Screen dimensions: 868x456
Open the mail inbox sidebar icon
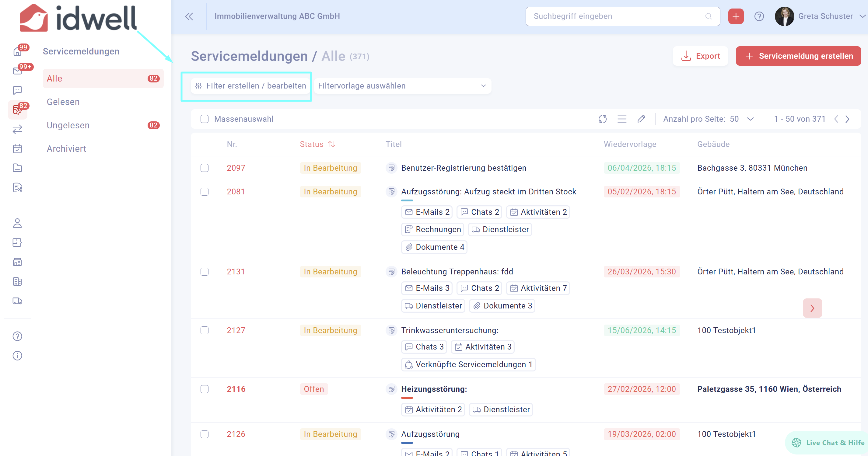pyautogui.click(x=17, y=71)
